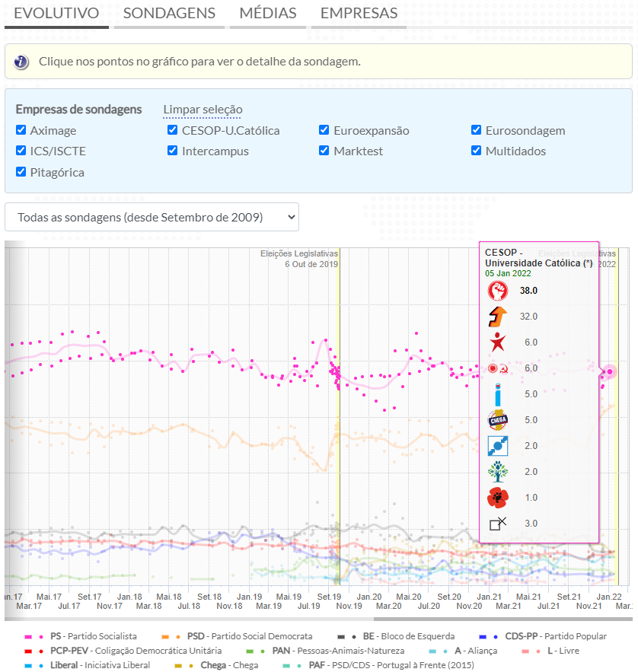The width and height of the screenshot is (638, 672).
Task: Toggle the Eurosondagem checkbox
Action: point(477,130)
